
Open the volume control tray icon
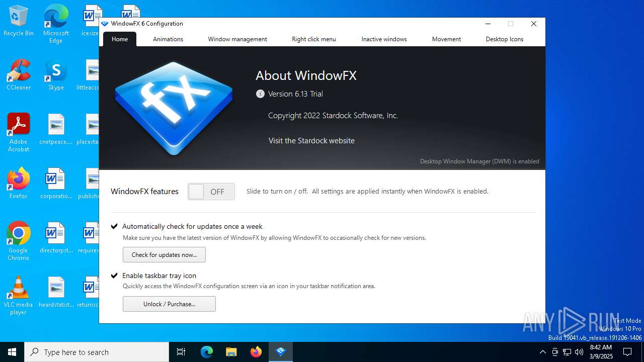point(579,352)
